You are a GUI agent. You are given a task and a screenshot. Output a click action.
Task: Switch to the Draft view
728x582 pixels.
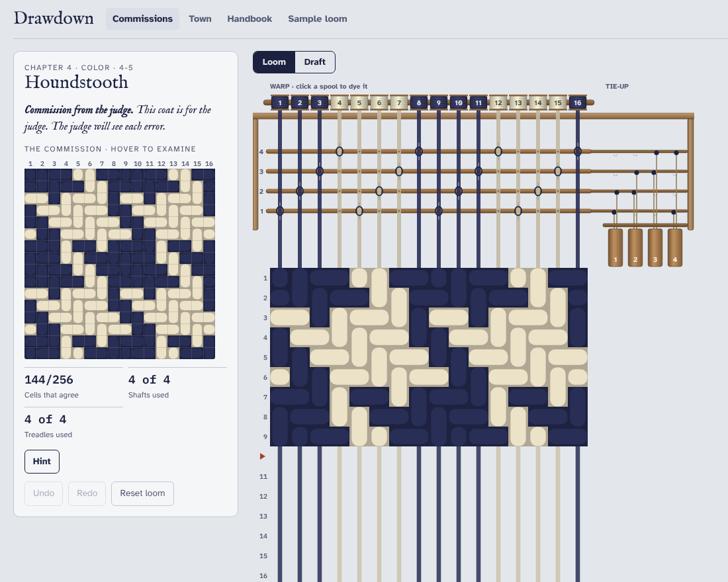315,62
